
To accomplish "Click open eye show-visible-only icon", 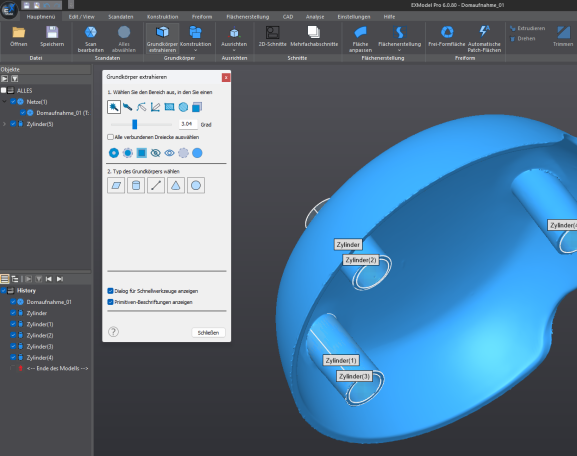I will pos(169,153).
